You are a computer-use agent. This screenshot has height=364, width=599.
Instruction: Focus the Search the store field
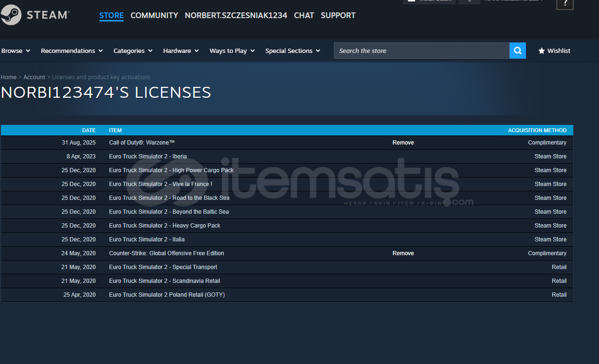tap(421, 51)
